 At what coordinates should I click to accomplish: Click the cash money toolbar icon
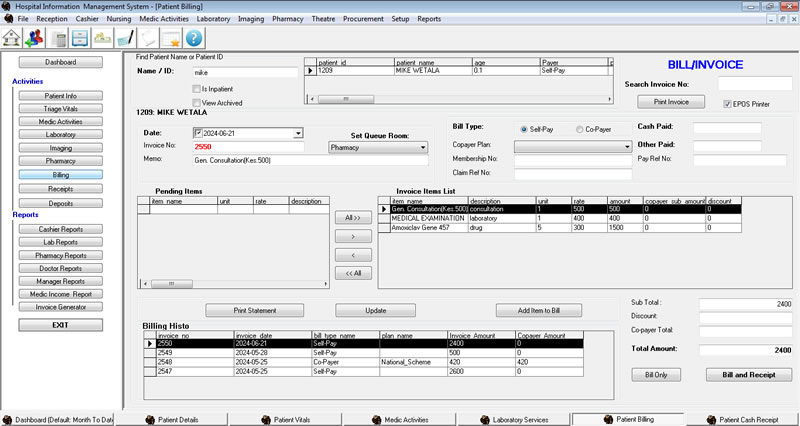point(103,38)
